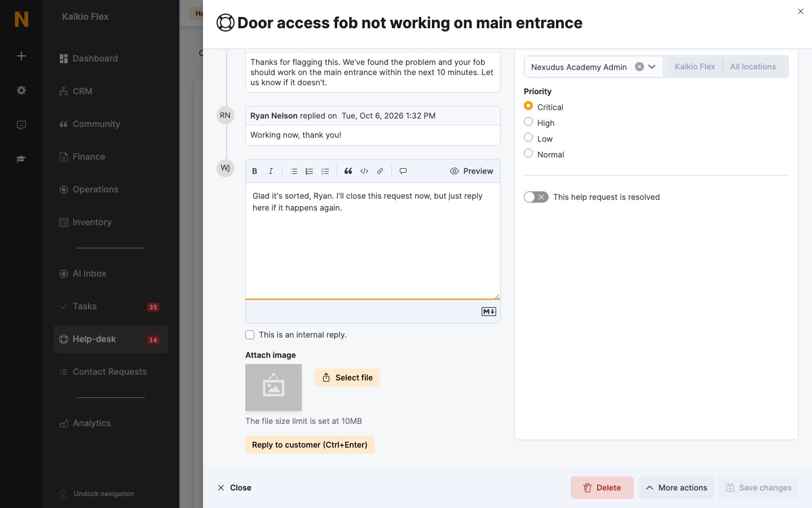Click Reply to customer button
The width and height of the screenshot is (812, 508).
[310, 445]
